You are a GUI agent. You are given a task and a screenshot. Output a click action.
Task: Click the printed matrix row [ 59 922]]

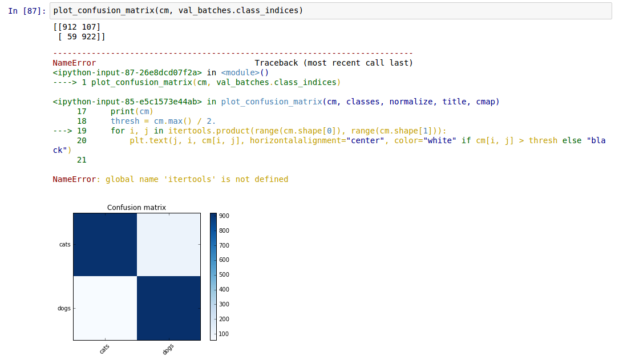[79, 37]
